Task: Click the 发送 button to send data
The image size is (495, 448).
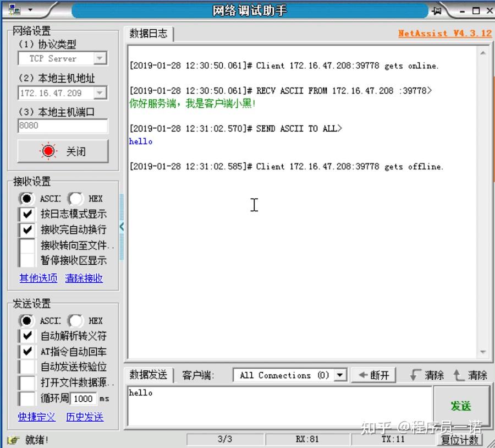Action: [x=461, y=406]
